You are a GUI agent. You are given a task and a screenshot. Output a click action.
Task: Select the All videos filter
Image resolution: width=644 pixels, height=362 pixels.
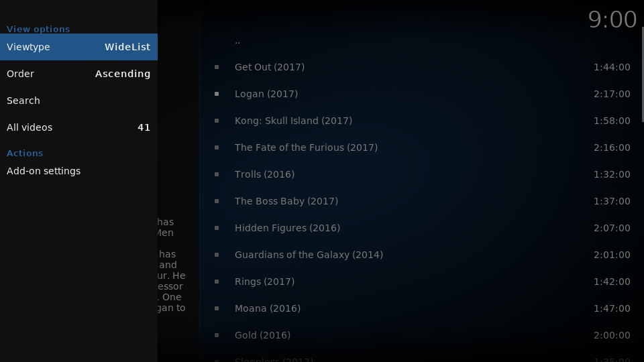coord(78,127)
